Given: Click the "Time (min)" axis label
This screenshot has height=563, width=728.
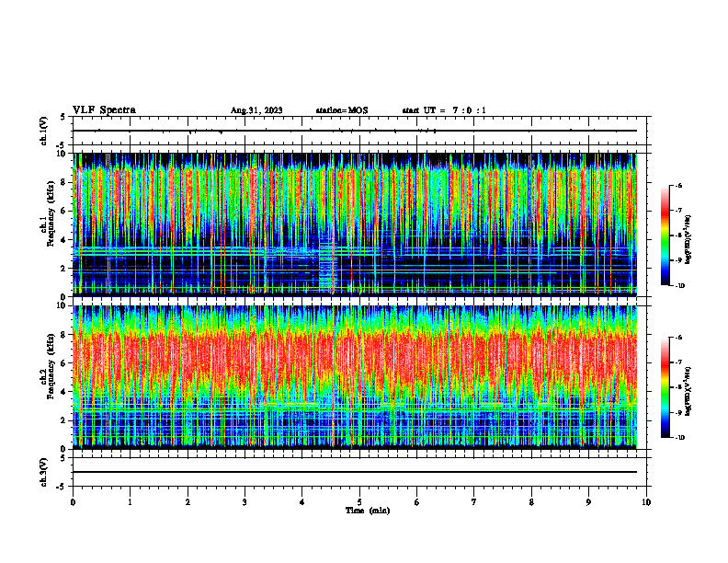Looking at the screenshot, I should (x=368, y=511).
